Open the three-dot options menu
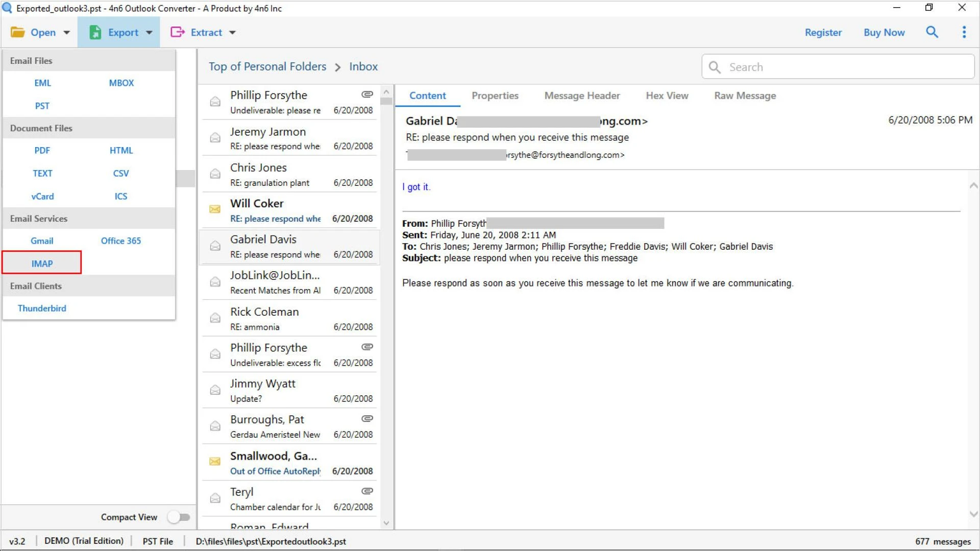The height and width of the screenshot is (551, 980). 964,32
